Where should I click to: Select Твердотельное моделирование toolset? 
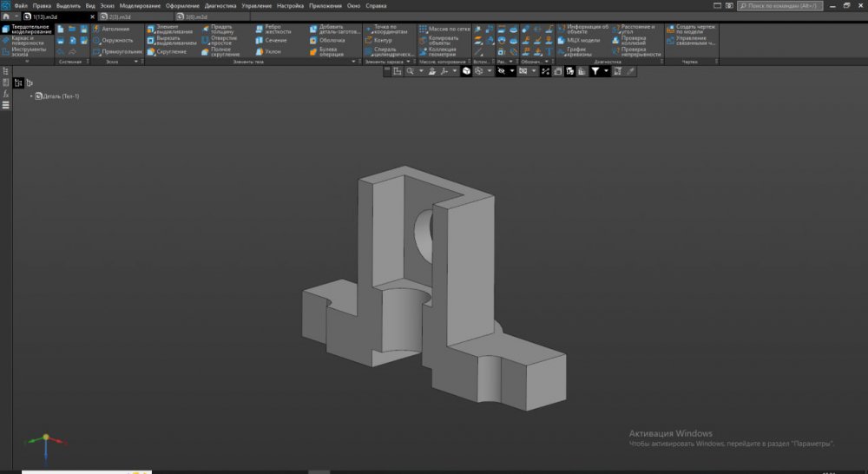[x=31, y=29]
